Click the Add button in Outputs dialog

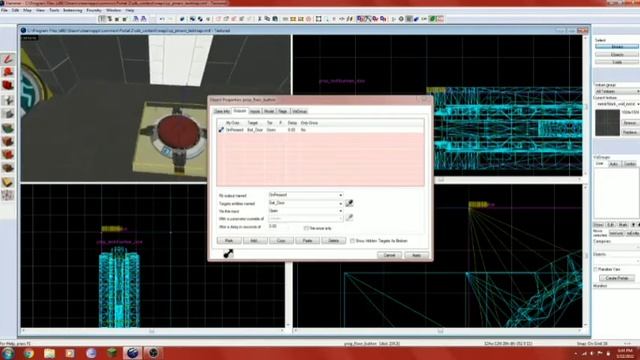pos(255,241)
